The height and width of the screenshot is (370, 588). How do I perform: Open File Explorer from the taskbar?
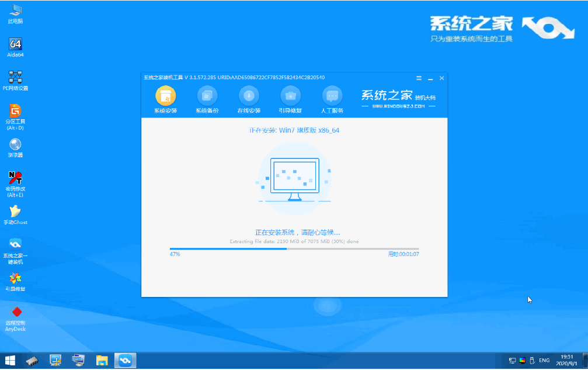click(x=101, y=360)
